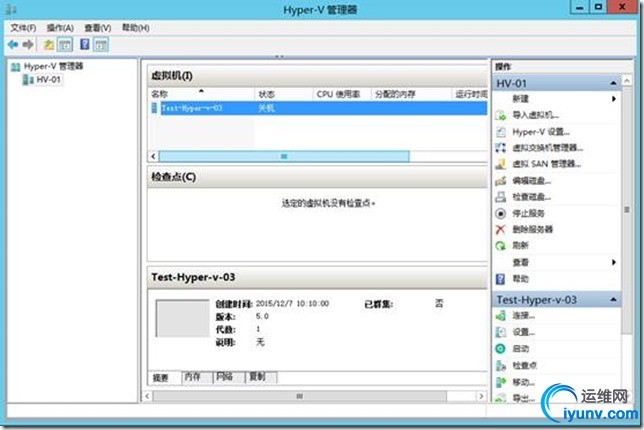Viewport: 644px width, 430px height.
Task: Click the 删除服务器 action link
Action: (532, 230)
